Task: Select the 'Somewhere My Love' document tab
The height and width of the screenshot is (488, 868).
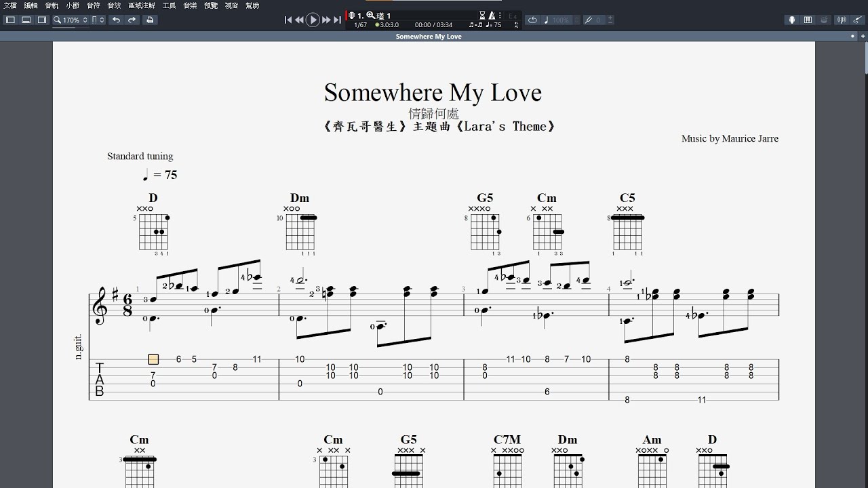Action: (429, 37)
